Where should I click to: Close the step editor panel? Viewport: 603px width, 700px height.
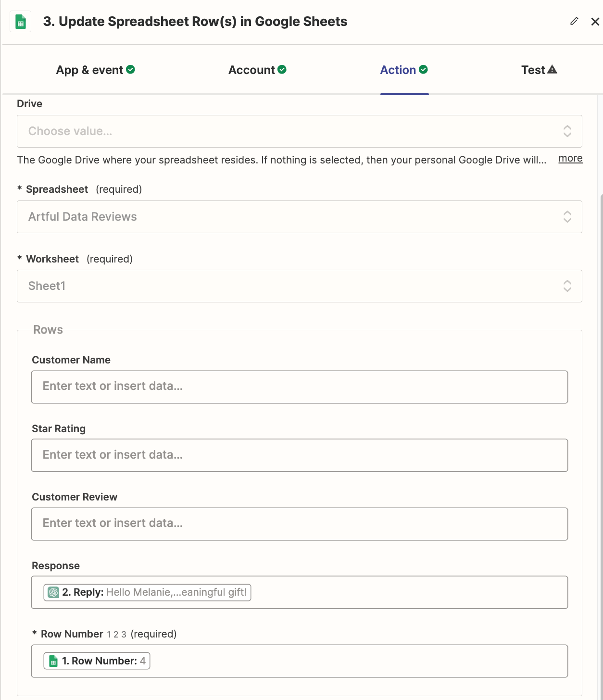(595, 22)
